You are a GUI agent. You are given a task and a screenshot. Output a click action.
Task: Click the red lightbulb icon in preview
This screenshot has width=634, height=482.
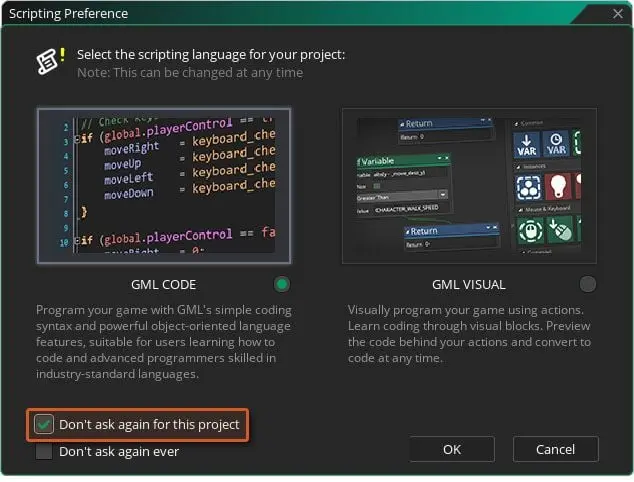[557, 188]
